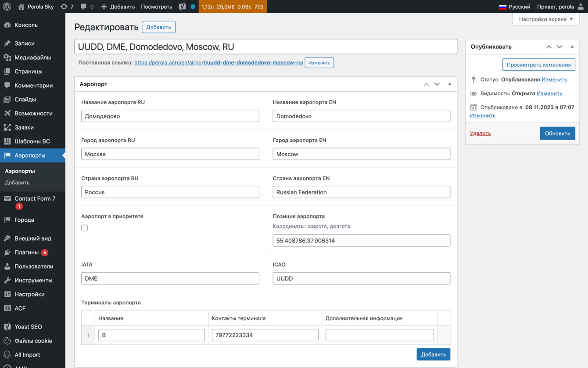Image resolution: width=588 pixels, height=368 pixels.
Task: Click Просмотреть изменения button
Action: (x=538, y=65)
